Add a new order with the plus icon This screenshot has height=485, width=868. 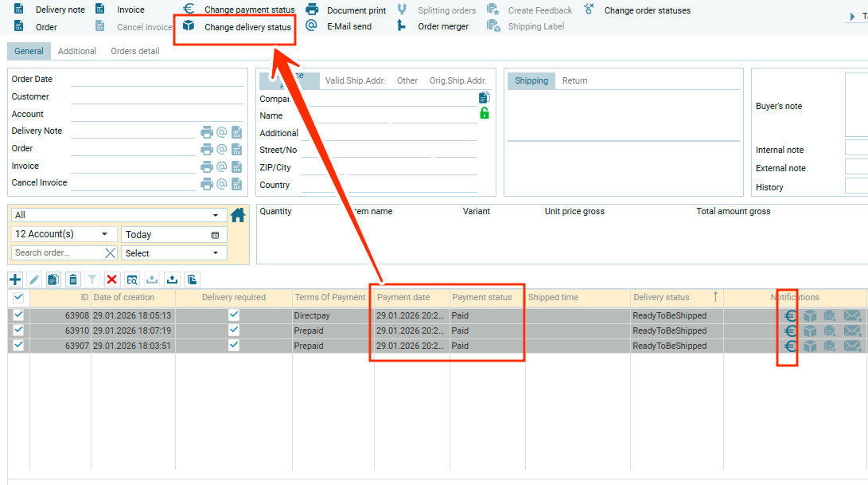point(15,280)
